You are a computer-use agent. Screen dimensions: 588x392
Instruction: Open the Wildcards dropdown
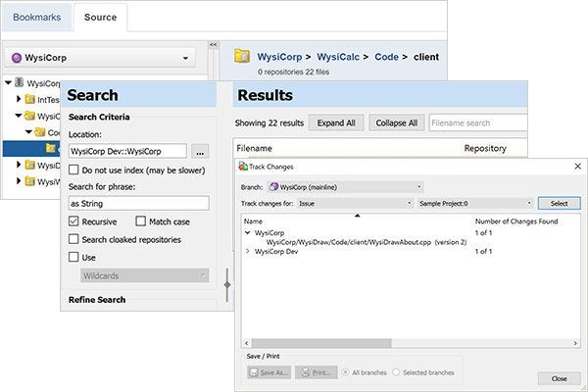(144, 275)
